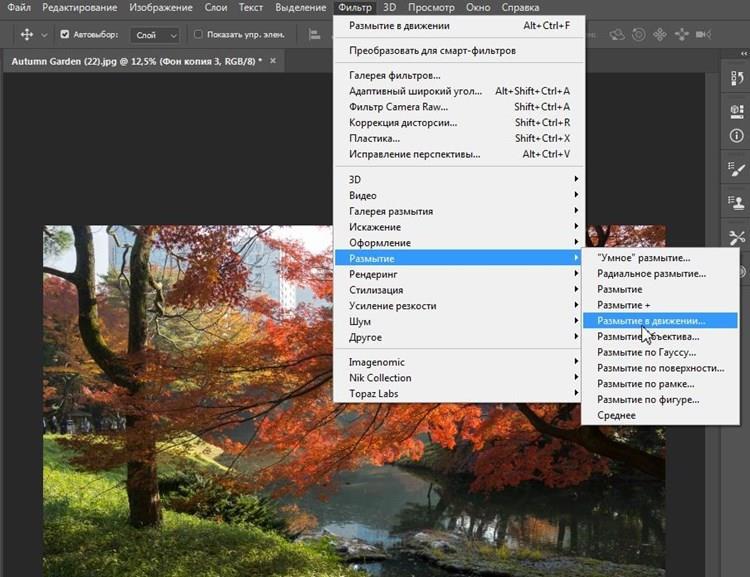
Task: Select the Move tool icon in options bar
Action: 26,34
